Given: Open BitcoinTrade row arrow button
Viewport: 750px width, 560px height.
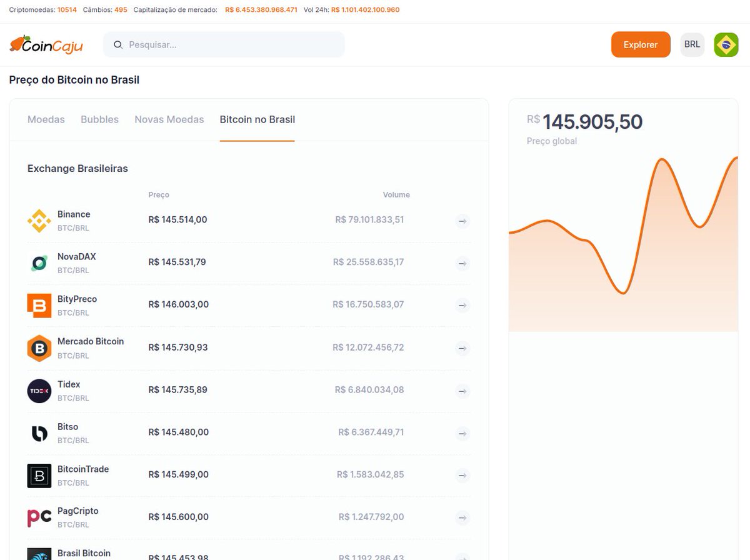Looking at the screenshot, I should click(x=462, y=476).
